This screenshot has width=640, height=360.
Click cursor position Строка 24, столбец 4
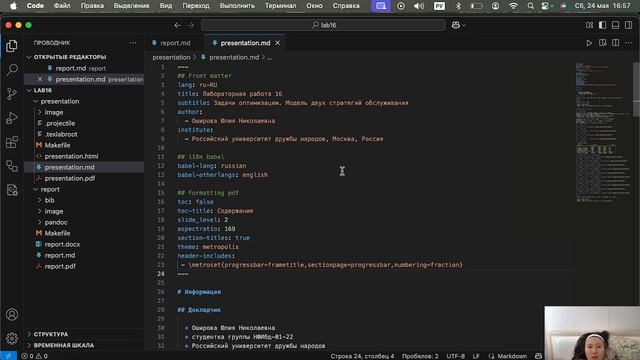362,356
